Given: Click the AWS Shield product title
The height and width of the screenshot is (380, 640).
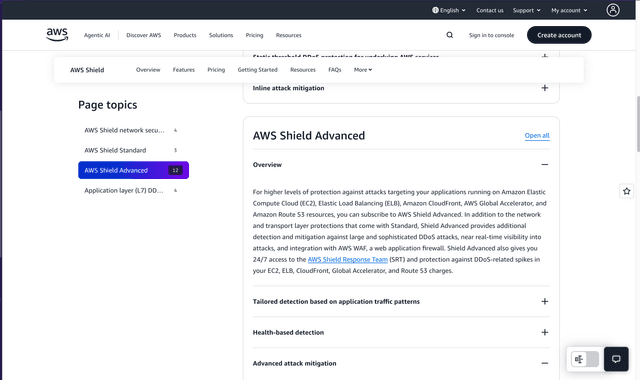Looking at the screenshot, I should (x=87, y=70).
